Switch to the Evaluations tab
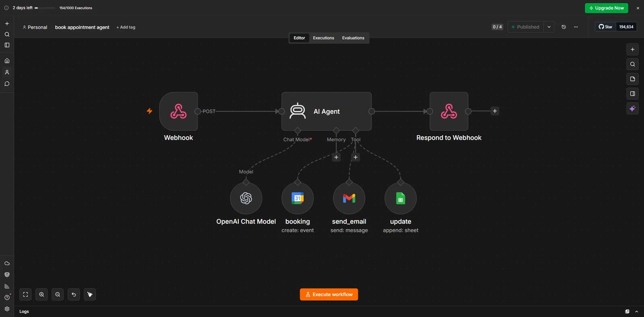 pos(353,38)
